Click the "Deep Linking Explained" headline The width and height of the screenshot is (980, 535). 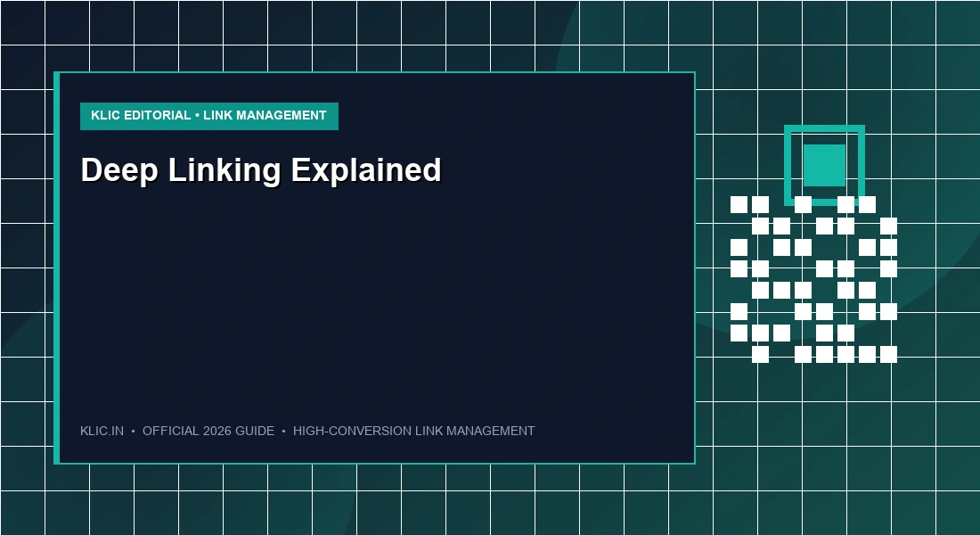click(x=261, y=170)
